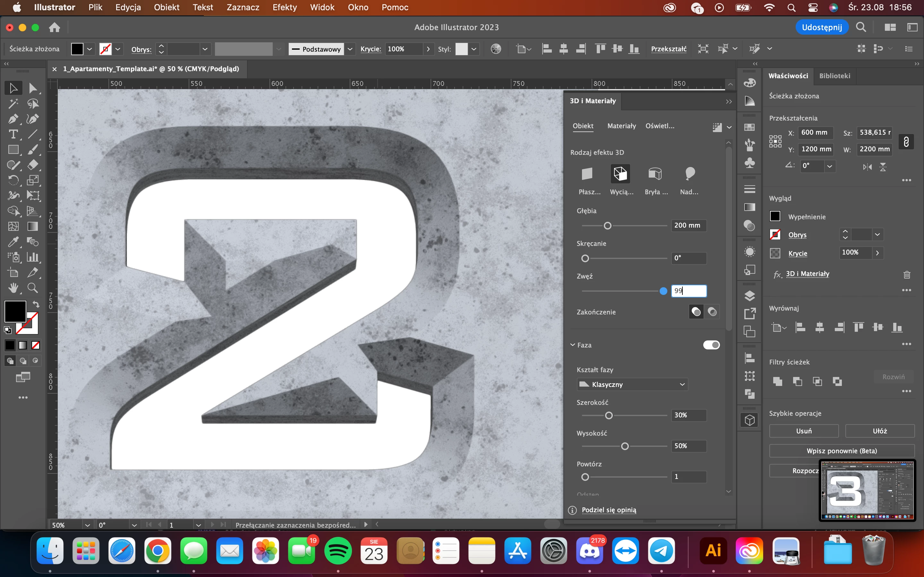This screenshot has height=577, width=924.
Task: Open the Kształt fazy Klasyczny dropdown
Action: click(632, 384)
